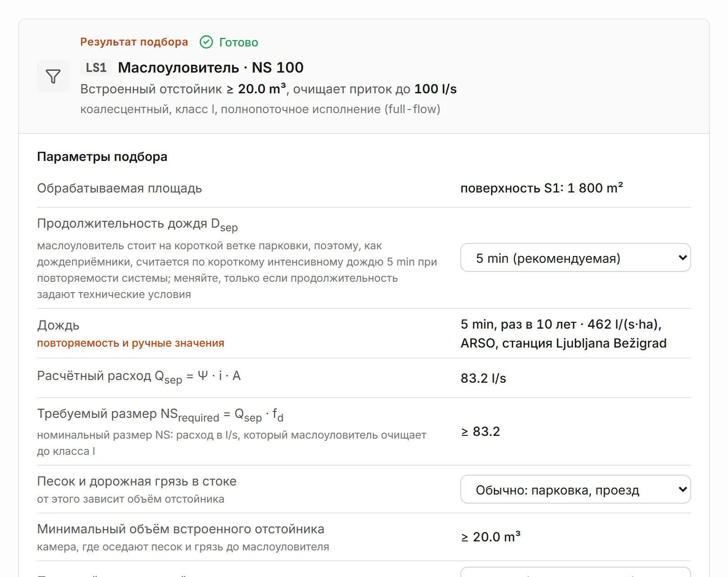Click the calculated flow value 83.2 l/s
This screenshot has width=728, height=577.
(483, 378)
